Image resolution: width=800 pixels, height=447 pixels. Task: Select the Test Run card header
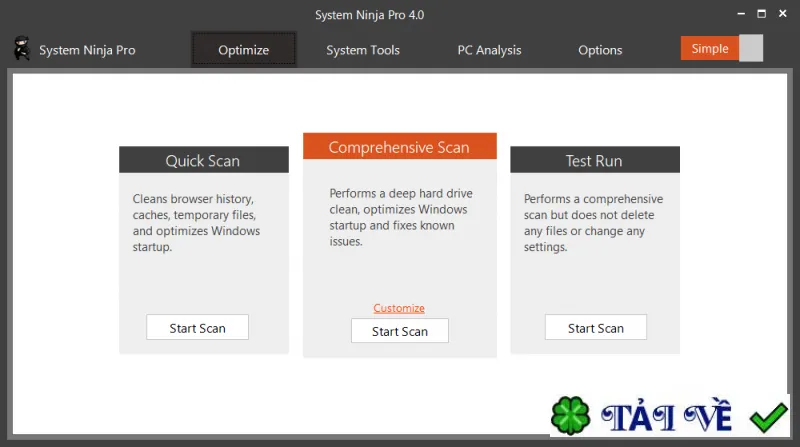595,160
